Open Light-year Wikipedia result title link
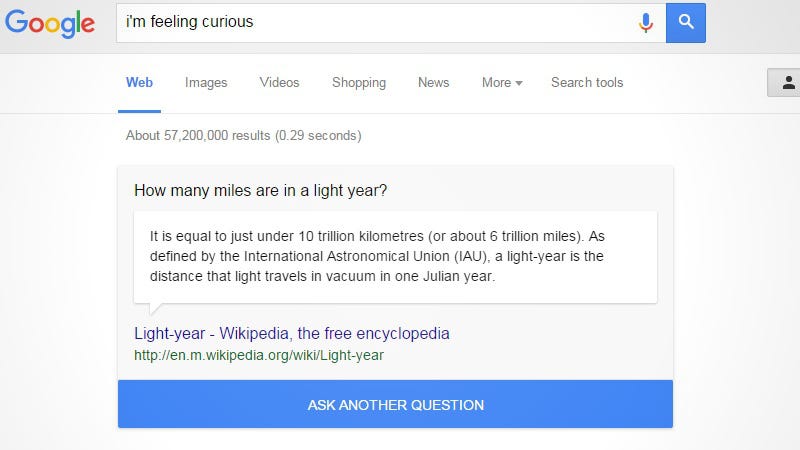Image resolution: width=800 pixels, height=450 pixels. click(292, 333)
